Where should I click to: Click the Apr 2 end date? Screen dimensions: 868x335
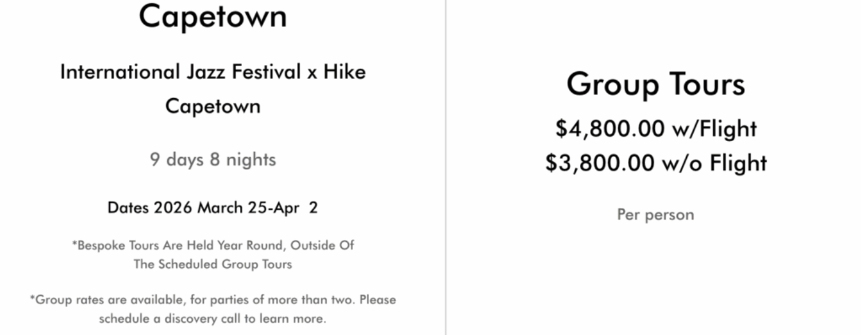302,208
